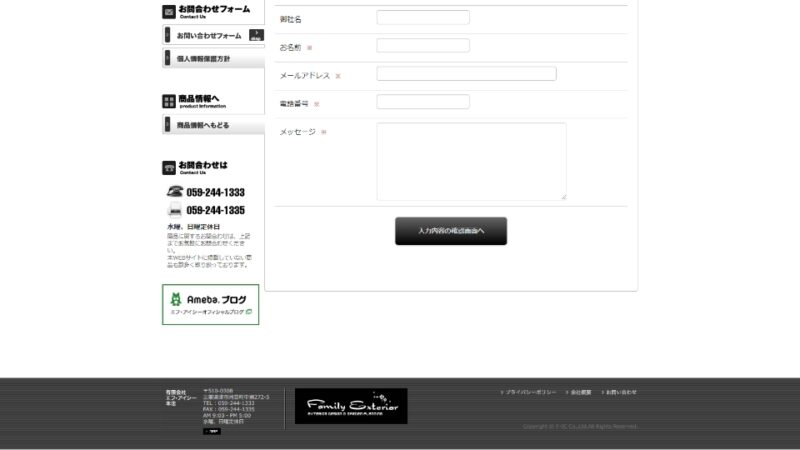Focus the 御社名 text field
The width and height of the screenshot is (800, 450).
[x=423, y=18]
